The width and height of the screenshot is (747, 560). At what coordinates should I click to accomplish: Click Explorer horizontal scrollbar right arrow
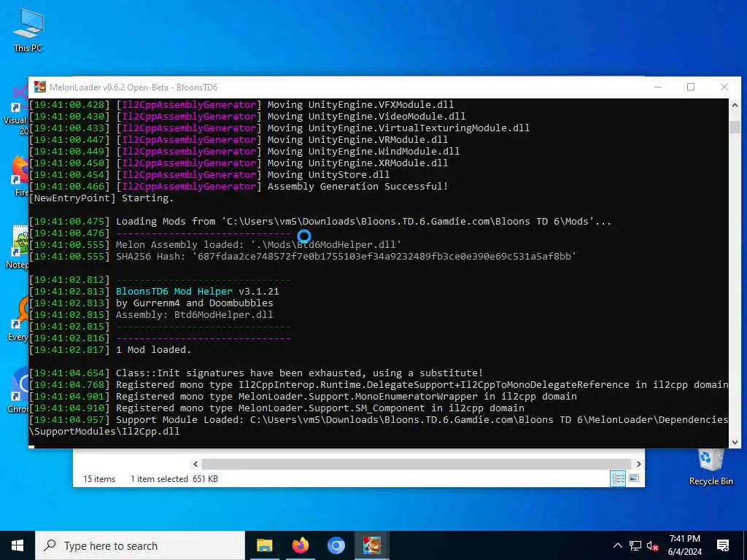tap(638, 464)
